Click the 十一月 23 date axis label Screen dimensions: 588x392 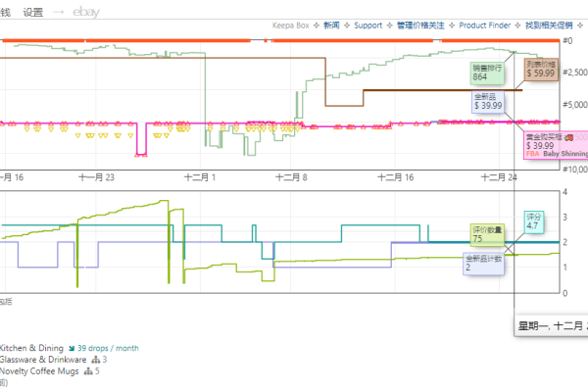(96, 177)
